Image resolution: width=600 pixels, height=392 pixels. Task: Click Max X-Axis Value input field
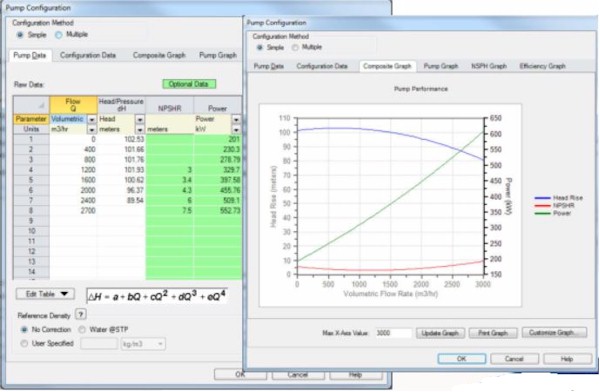tap(393, 333)
